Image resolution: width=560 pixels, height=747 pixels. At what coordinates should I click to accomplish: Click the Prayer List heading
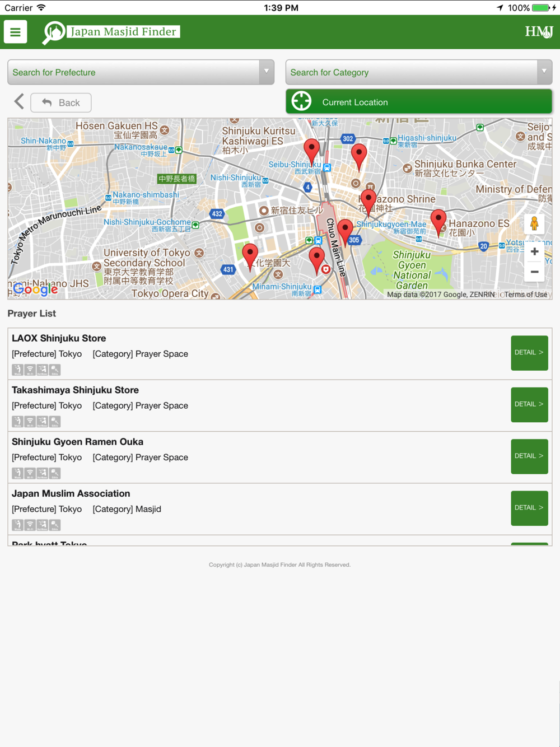click(x=32, y=314)
